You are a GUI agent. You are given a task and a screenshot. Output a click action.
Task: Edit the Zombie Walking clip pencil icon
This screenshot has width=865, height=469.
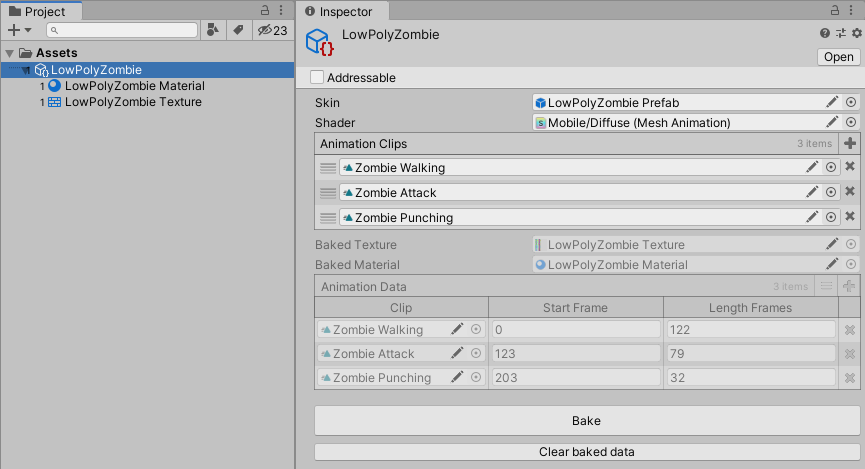[812, 167]
